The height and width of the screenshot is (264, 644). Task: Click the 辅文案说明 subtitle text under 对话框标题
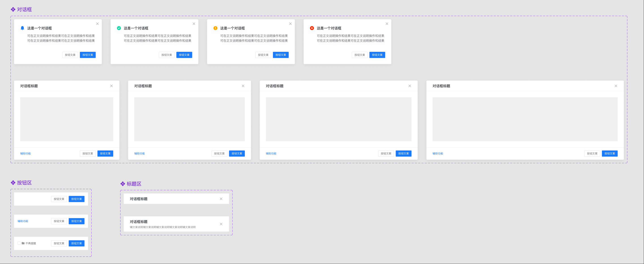(163, 227)
